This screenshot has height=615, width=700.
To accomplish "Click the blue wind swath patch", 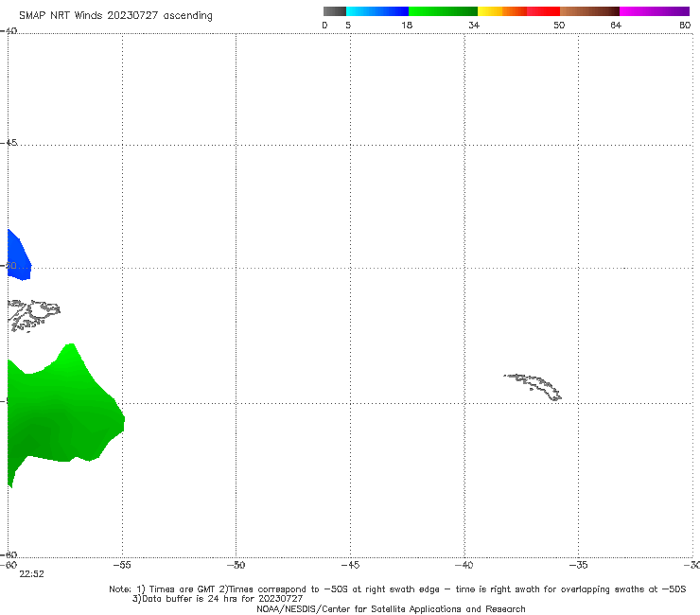I will 18,256.
